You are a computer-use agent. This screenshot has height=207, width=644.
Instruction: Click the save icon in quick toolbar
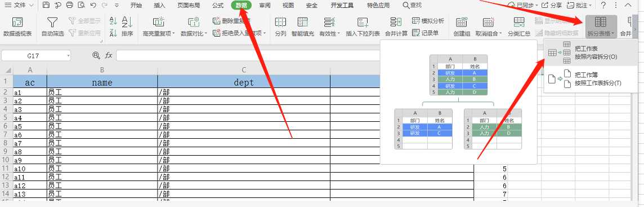point(46,5)
